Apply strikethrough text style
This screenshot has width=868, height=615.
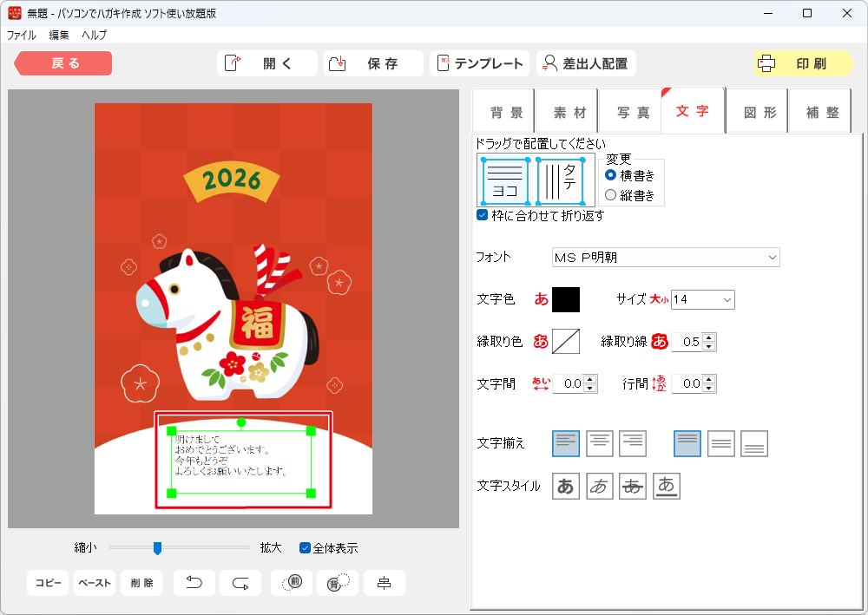(633, 487)
